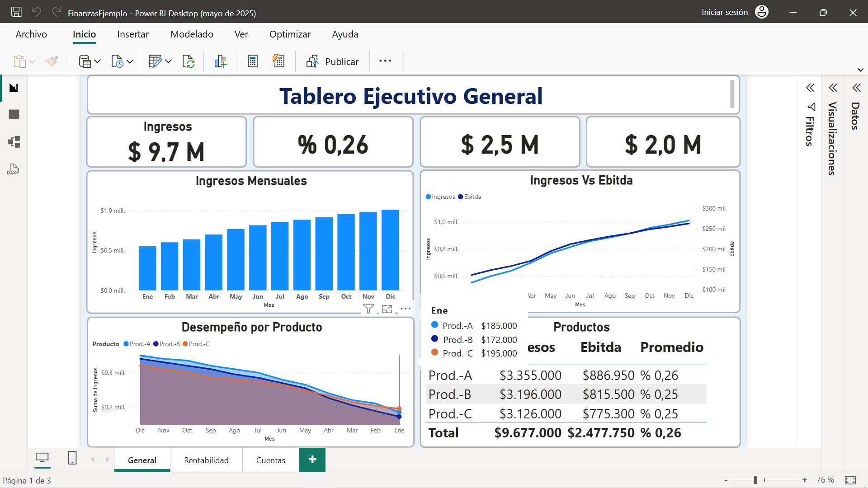
Task: Collapse the ribbon with the chevron
Action: 861,70
